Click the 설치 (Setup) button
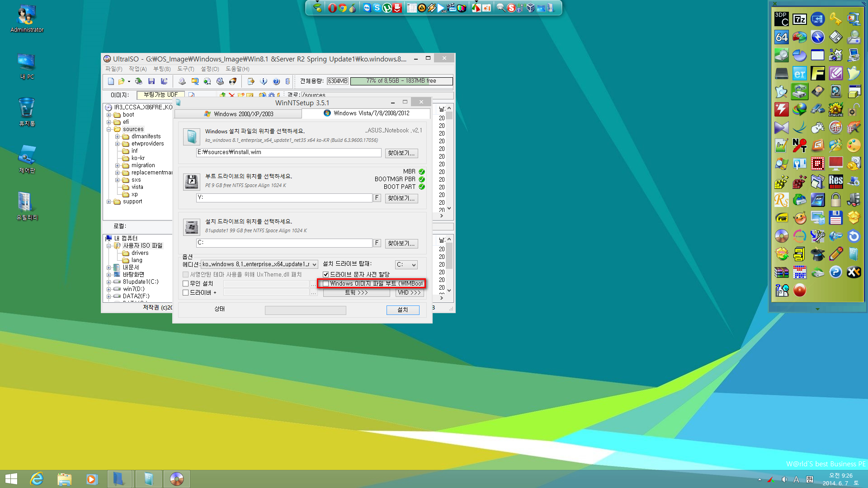Screen dimensions: 868x488 (403, 310)
